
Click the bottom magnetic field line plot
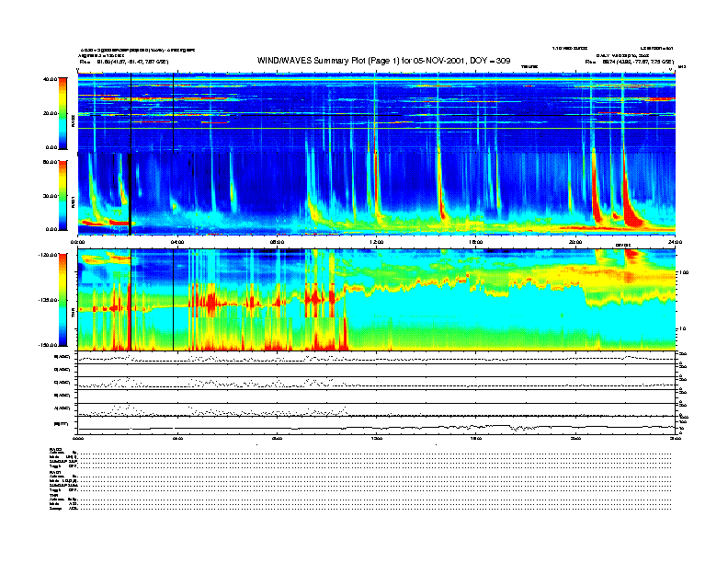(377, 428)
